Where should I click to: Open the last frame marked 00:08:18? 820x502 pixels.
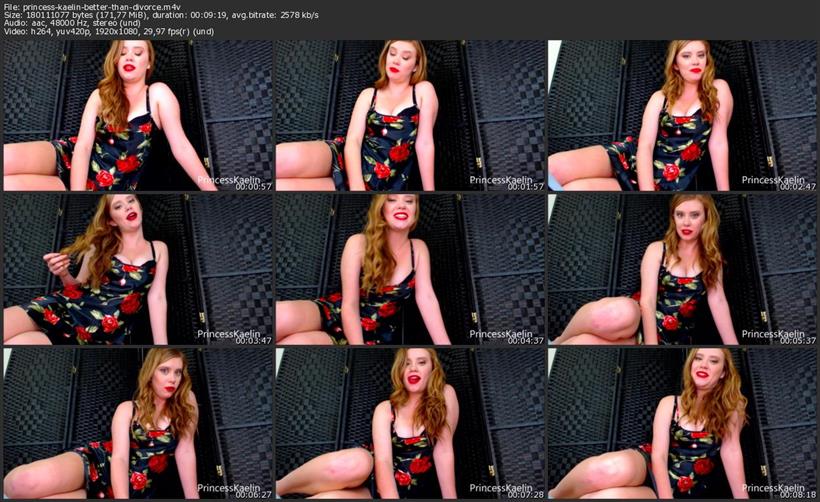[682, 422]
